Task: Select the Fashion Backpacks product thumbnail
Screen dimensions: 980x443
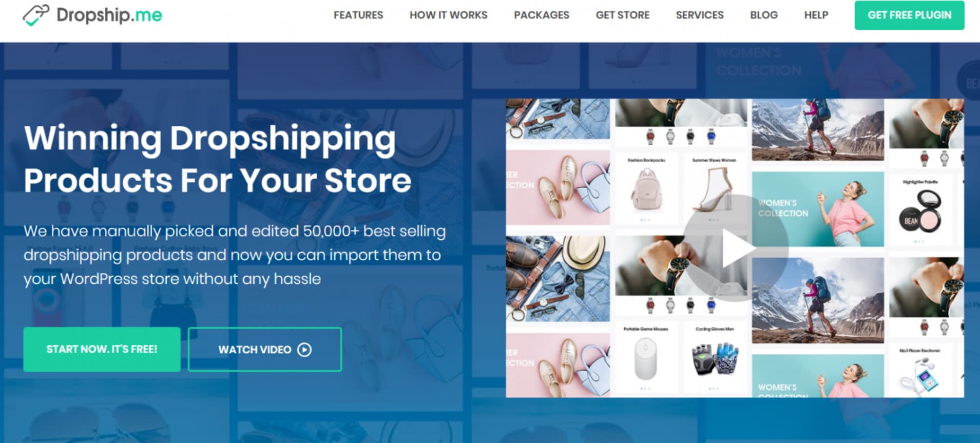Action: (646, 188)
